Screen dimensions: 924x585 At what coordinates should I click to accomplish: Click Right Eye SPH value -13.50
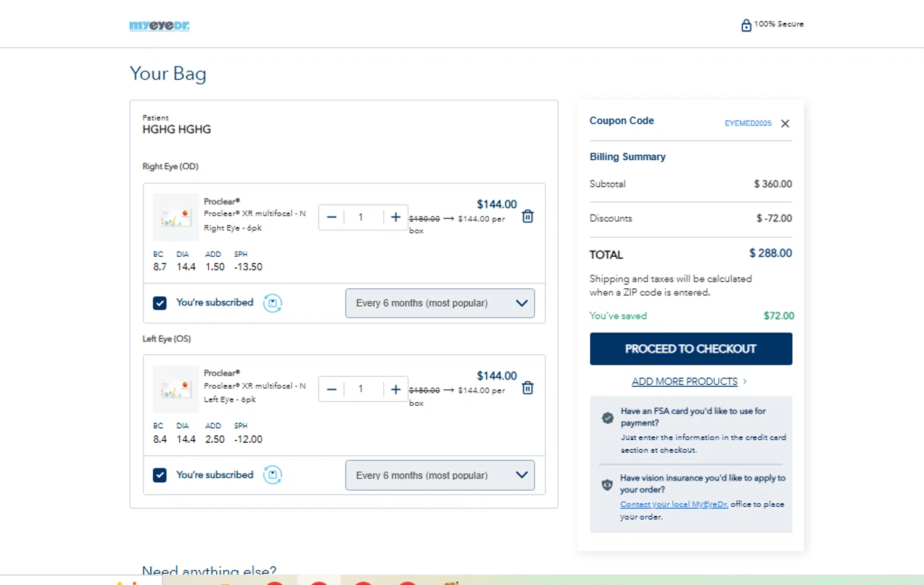click(x=248, y=267)
